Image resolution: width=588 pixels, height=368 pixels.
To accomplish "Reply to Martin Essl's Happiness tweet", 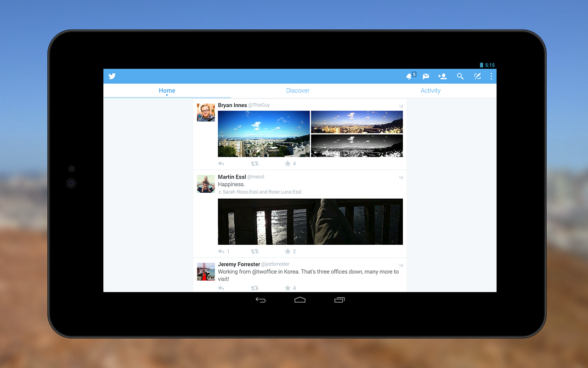I will pyautogui.click(x=221, y=251).
